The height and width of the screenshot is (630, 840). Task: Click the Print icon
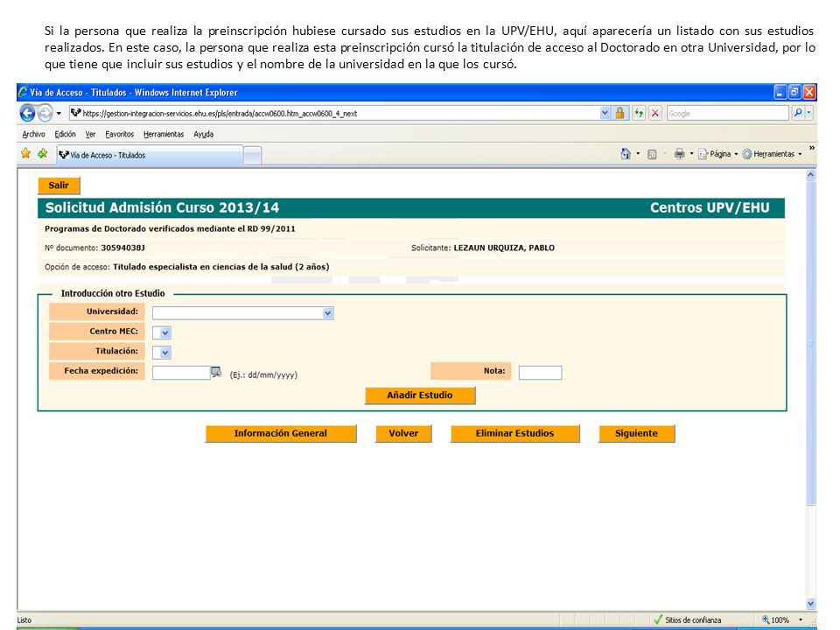click(x=679, y=154)
